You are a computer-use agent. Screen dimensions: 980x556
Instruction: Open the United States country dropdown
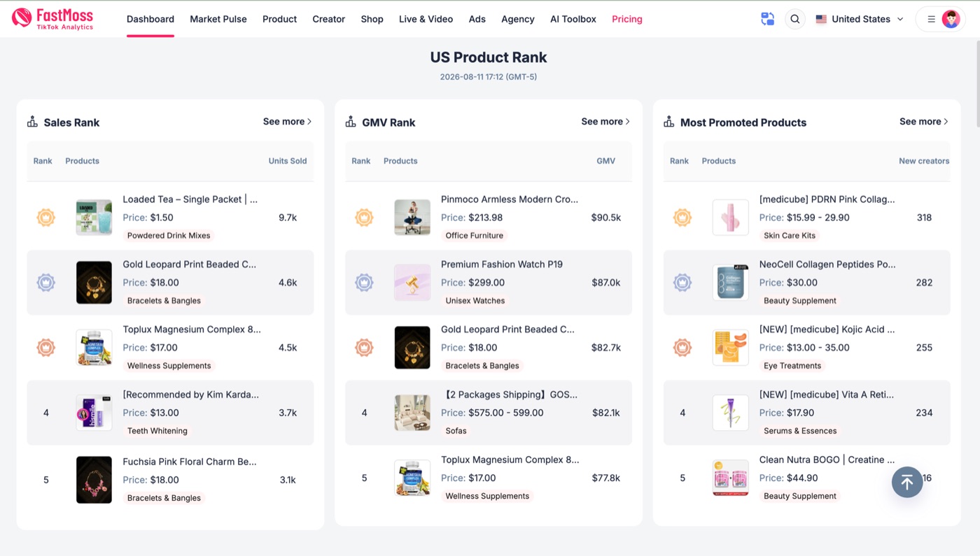tap(860, 20)
